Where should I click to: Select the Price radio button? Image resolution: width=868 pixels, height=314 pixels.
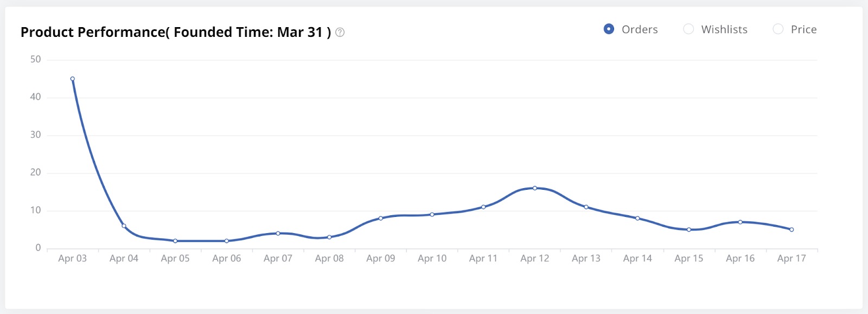click(x=778, y=29)
